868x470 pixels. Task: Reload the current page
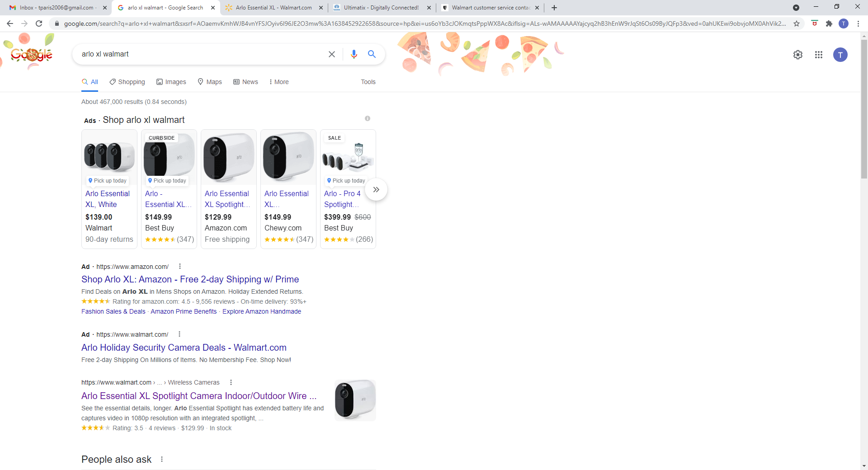[x=39, y=23]
